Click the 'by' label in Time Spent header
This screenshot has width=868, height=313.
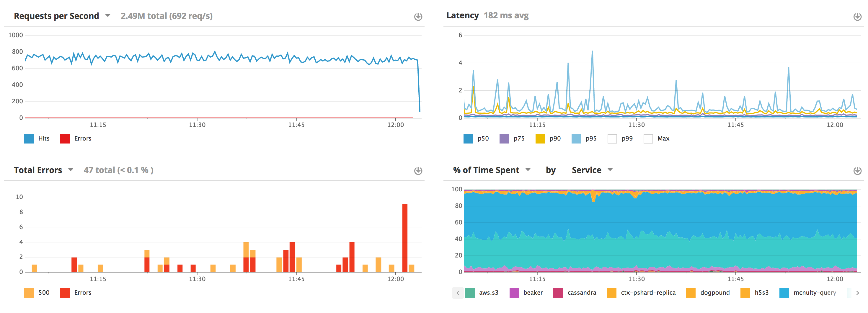pyautogui.click(x=551, y=170)
